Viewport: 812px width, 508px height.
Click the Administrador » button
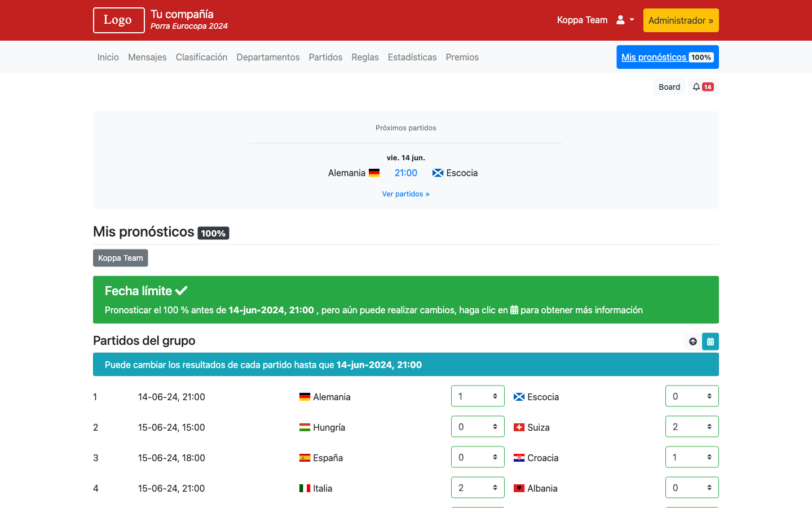[681, 20]
